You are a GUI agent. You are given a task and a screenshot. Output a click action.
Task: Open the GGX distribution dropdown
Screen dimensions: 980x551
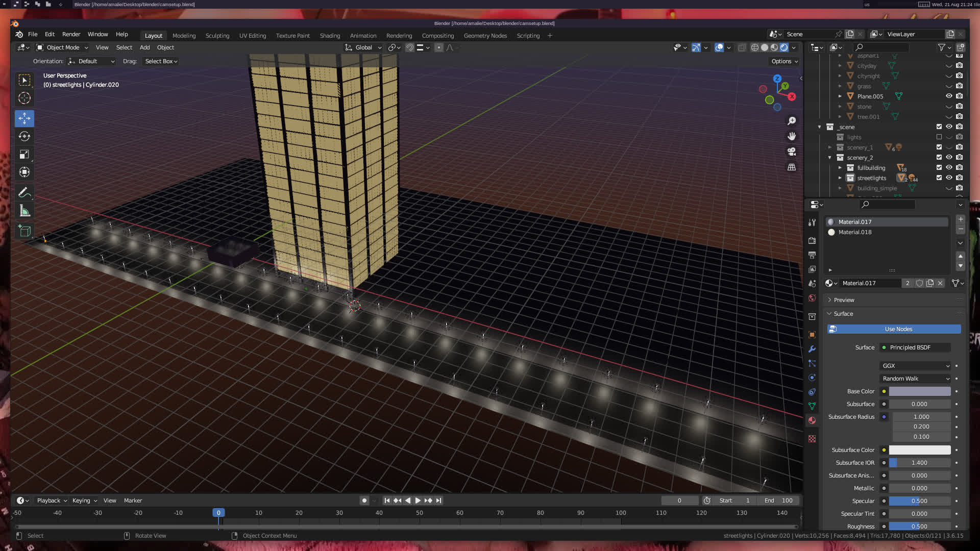[916, 366]
